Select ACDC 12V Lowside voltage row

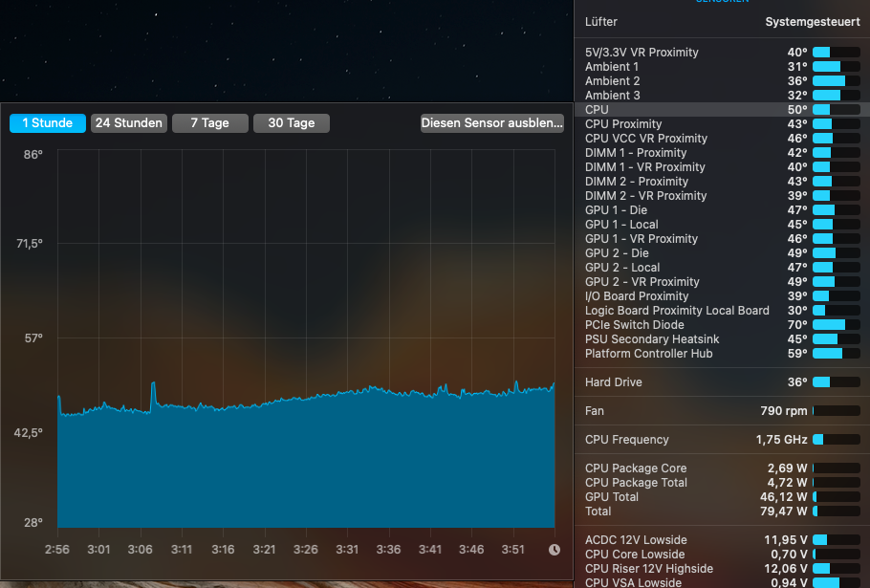(x=723, y=540)
